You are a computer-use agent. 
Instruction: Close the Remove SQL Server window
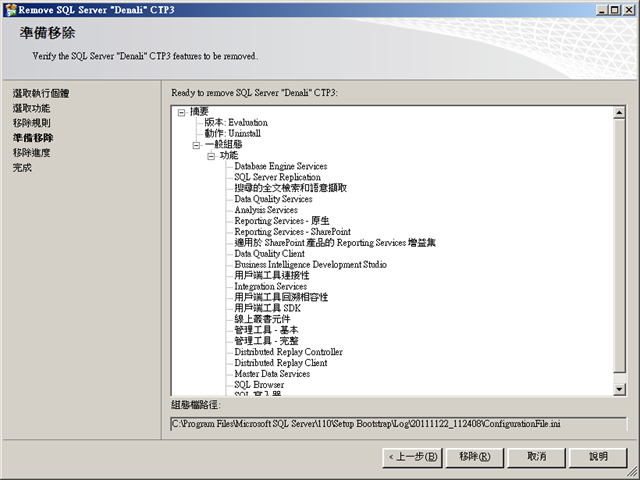coord(629,10)
